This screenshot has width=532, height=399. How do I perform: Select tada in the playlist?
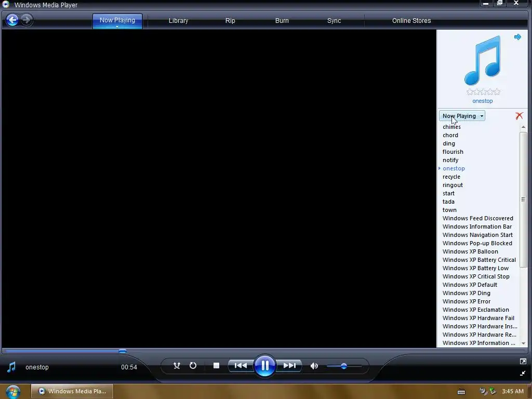tap(448, 202)
